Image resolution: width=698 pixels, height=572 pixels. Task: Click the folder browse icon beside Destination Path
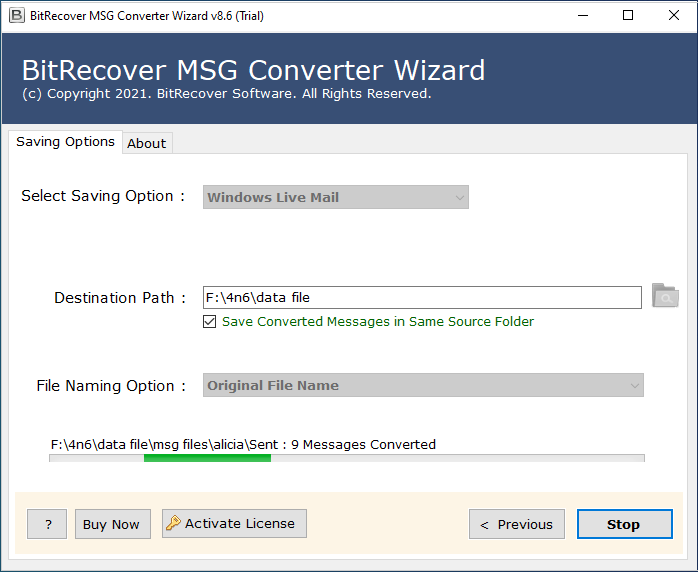point(664,296)
